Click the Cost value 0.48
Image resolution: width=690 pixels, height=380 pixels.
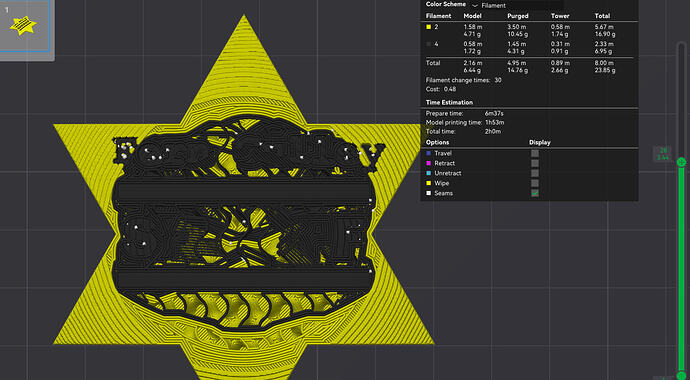(x=450, y=89)
